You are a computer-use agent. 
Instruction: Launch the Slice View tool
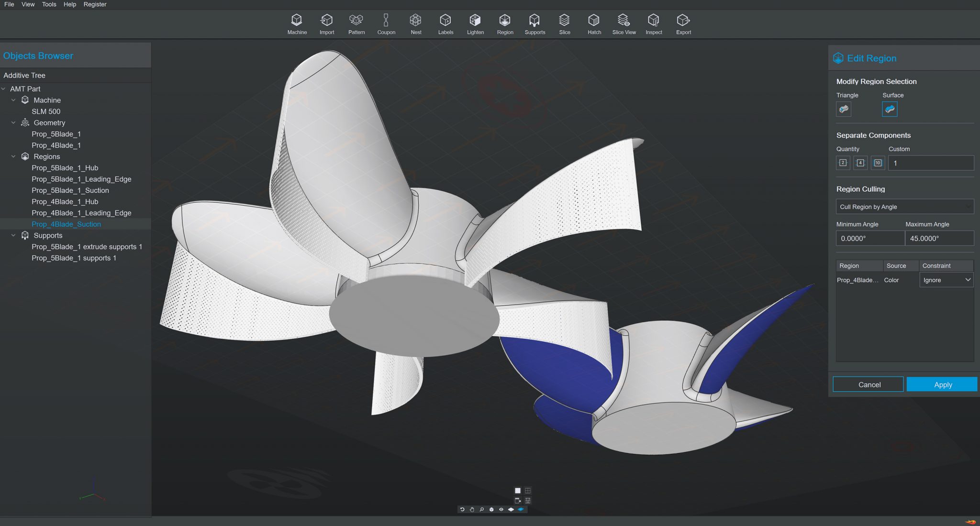tap(624, 23)
